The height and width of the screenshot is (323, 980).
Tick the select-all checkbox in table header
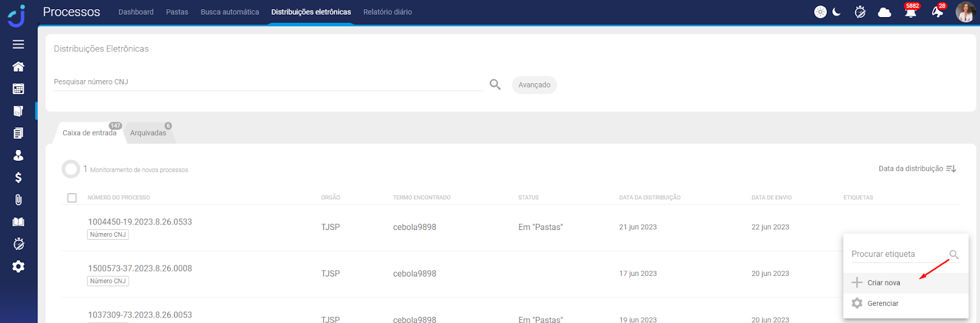(x=72, y=198)
